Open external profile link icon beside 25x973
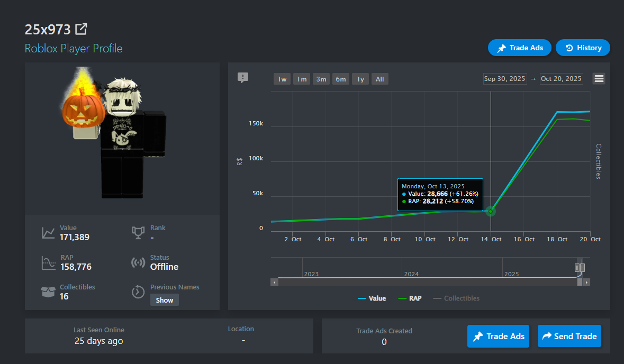The image size is (624, 364). point(81,29)
